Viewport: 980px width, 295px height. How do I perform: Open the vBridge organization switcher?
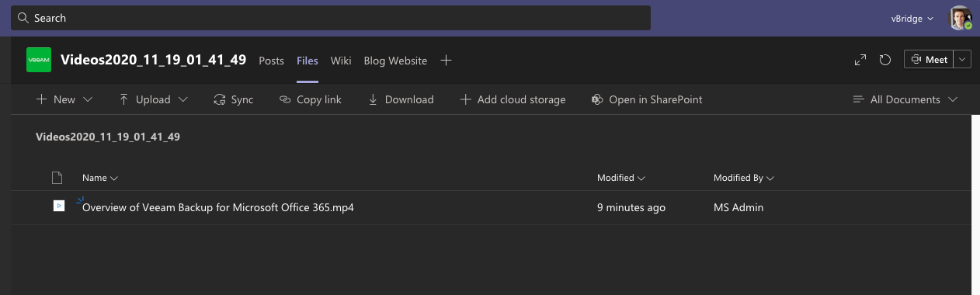coord(912,18)
